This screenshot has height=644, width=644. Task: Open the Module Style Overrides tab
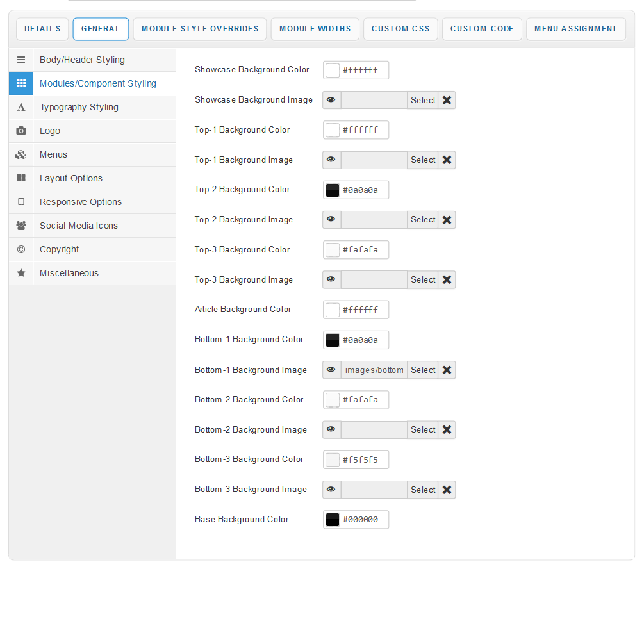[200, 29]
